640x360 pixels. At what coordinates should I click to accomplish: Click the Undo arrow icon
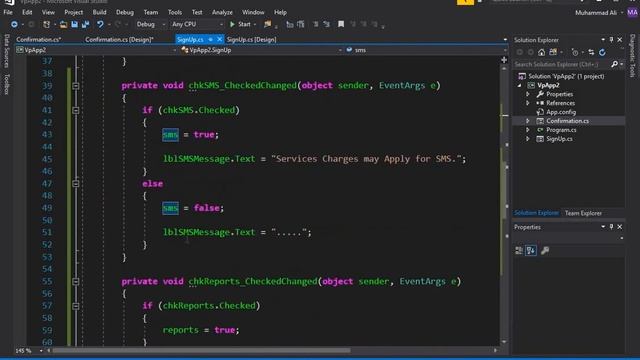coord(100,24)
